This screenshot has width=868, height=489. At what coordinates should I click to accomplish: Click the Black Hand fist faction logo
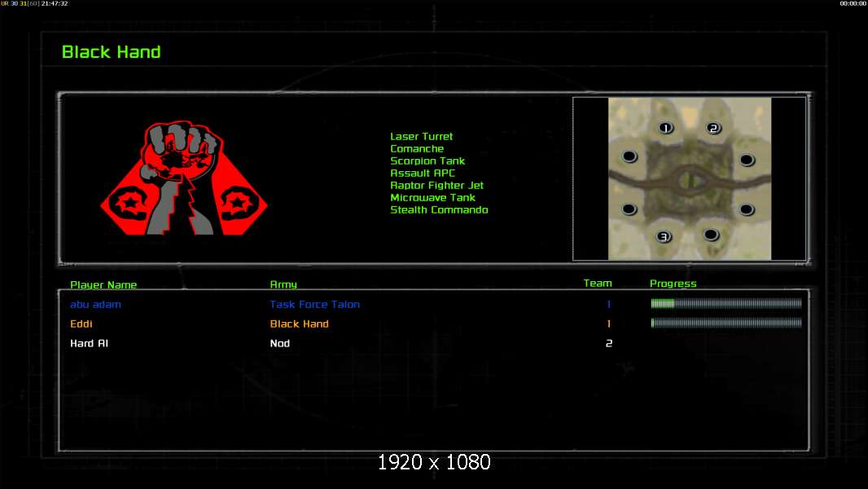[184, 178]
